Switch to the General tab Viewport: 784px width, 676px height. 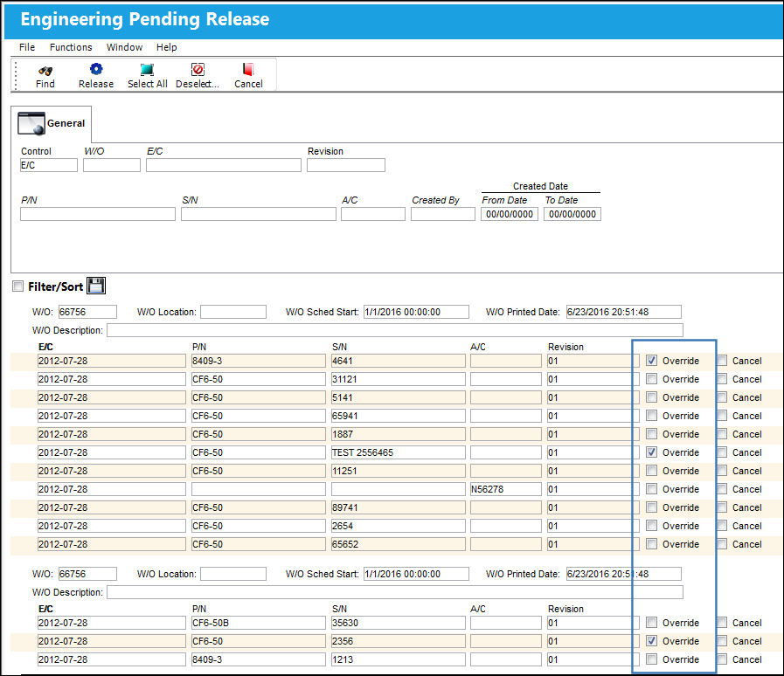51,123
